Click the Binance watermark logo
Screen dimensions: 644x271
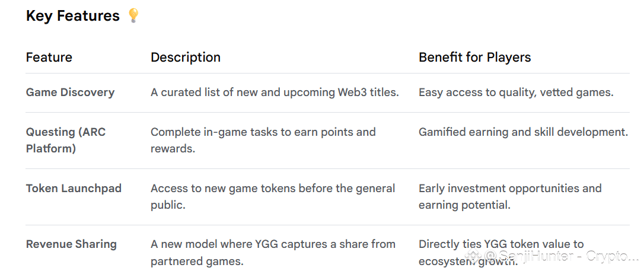click(472, 256)
